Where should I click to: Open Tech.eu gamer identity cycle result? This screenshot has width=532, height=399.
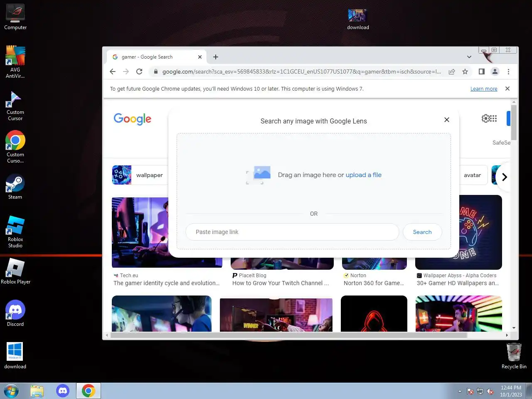[166, 283]
